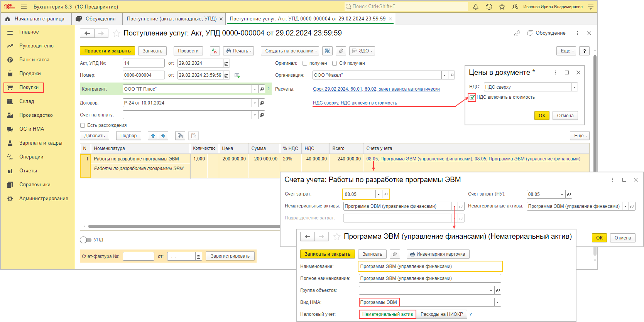Move the table row down with the arrow
This screenshot has height=322, width=644.
tap(163, 136)
